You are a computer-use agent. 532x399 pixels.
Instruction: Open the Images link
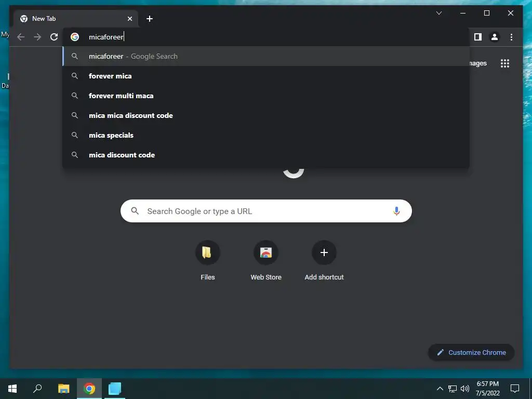[478, 63]
